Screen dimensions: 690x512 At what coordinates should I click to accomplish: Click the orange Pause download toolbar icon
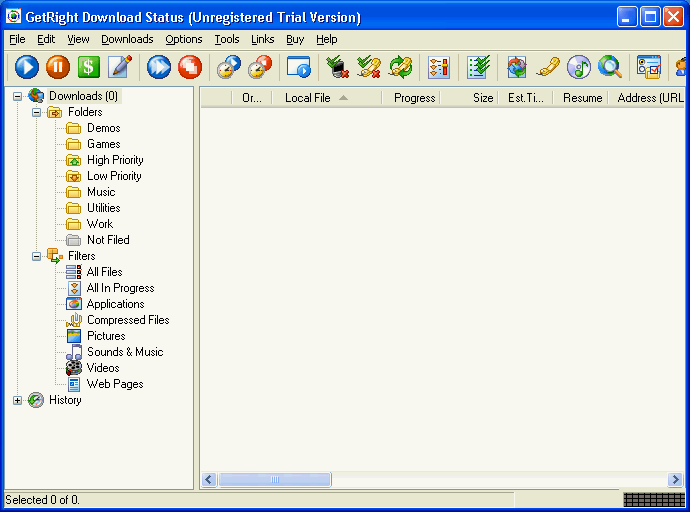(x=58, y=67)
